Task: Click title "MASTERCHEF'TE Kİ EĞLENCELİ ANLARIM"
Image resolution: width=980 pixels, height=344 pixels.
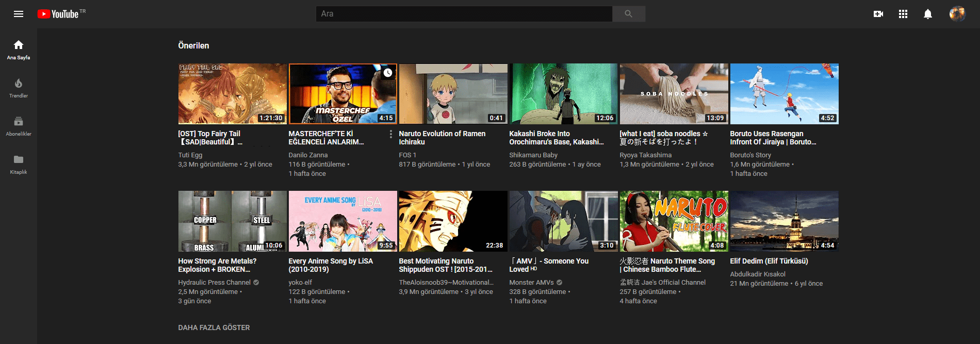Action: pos(326,138)
